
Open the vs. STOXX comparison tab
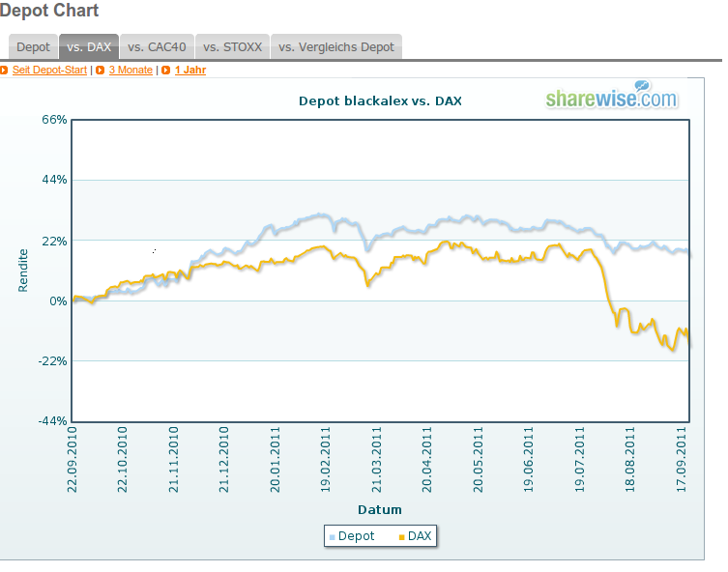tap(232, 46)
